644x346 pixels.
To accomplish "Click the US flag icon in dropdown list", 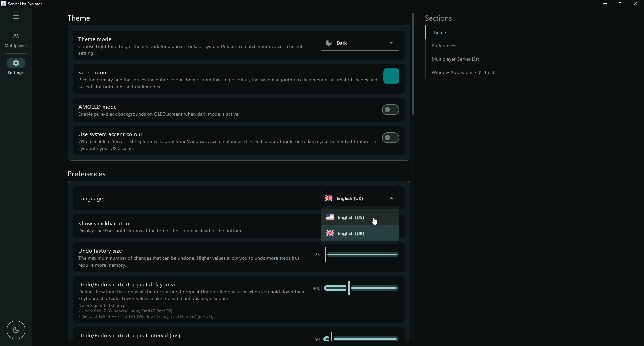I will pyautogui.click(x=330, y=217).
